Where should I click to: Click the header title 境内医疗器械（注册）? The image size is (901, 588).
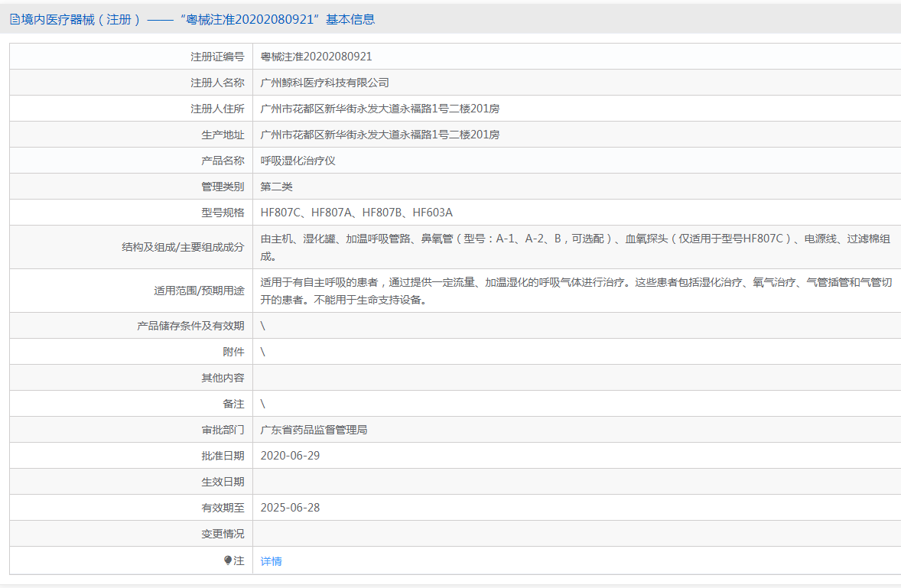81,20
